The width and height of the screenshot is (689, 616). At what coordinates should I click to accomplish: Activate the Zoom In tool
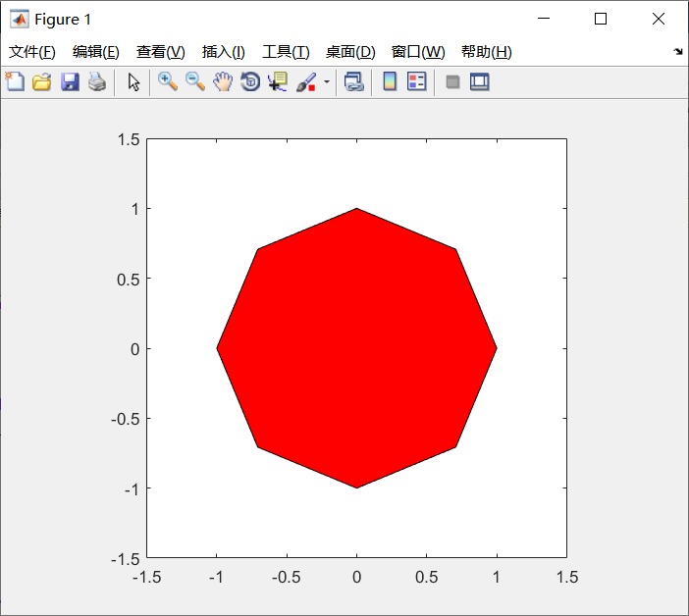click(x=168, y=81)
